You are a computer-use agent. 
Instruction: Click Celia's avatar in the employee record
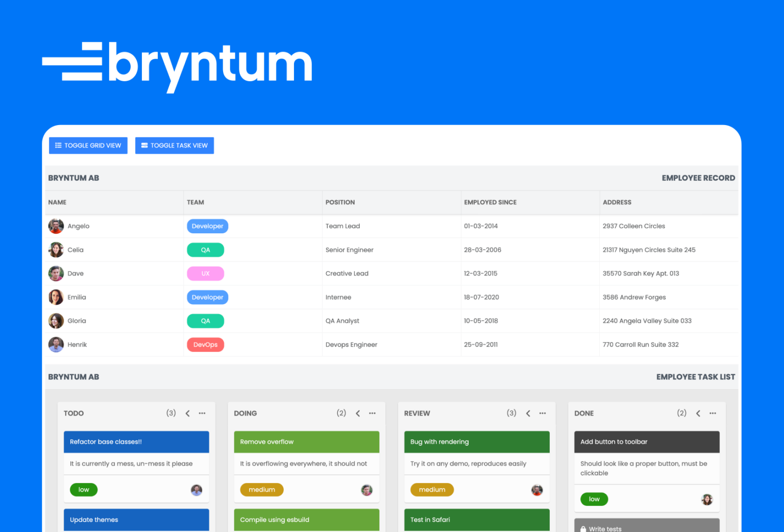tap(56, 250)
